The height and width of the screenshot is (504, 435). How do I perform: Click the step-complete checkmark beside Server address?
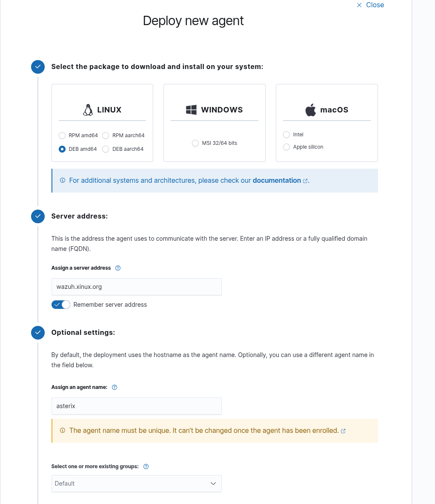(x=38, y=216)
